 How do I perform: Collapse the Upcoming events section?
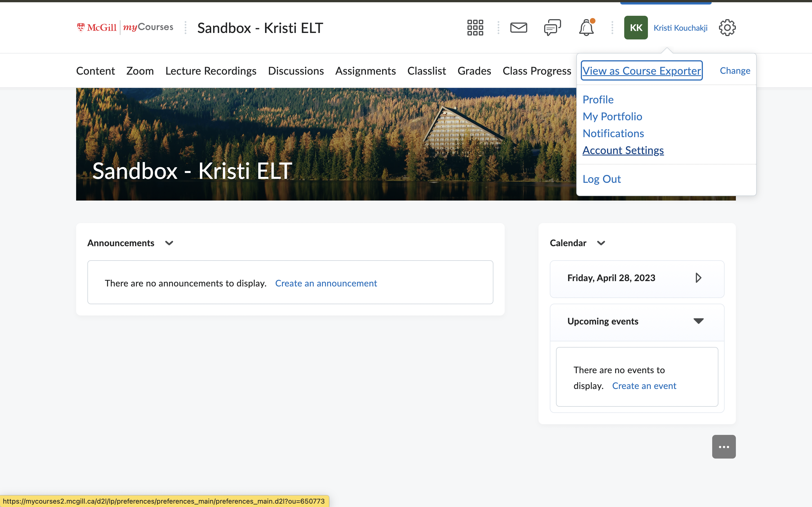click(x=698, y=321)
